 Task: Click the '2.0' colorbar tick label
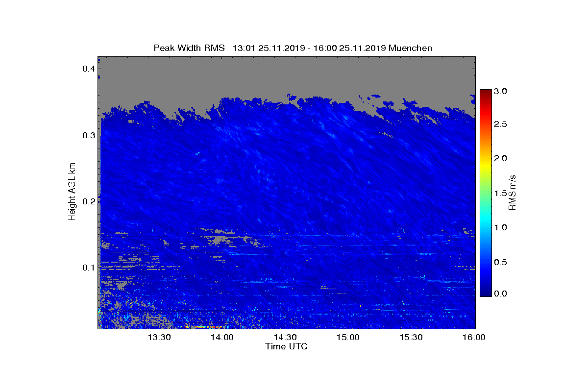click(499, 158)
